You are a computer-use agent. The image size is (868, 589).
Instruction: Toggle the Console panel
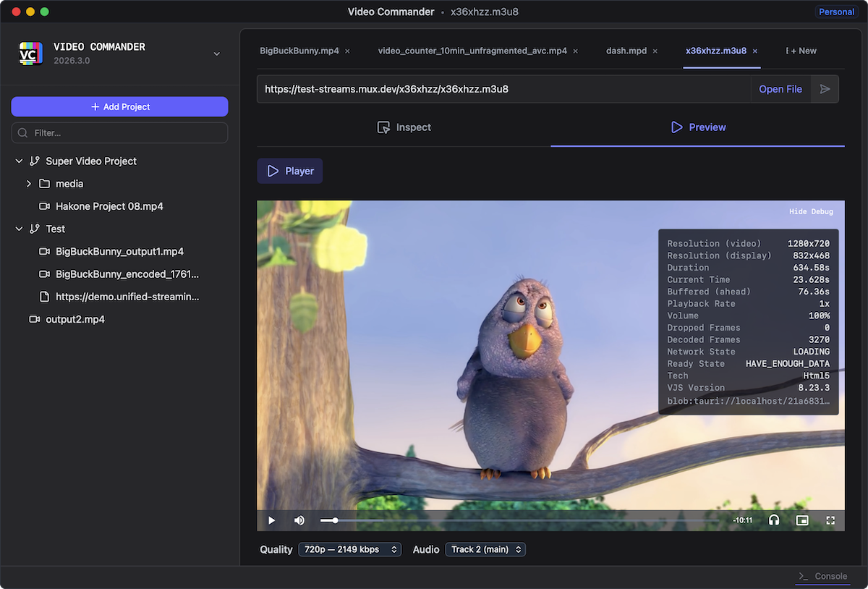coord(822,576)
